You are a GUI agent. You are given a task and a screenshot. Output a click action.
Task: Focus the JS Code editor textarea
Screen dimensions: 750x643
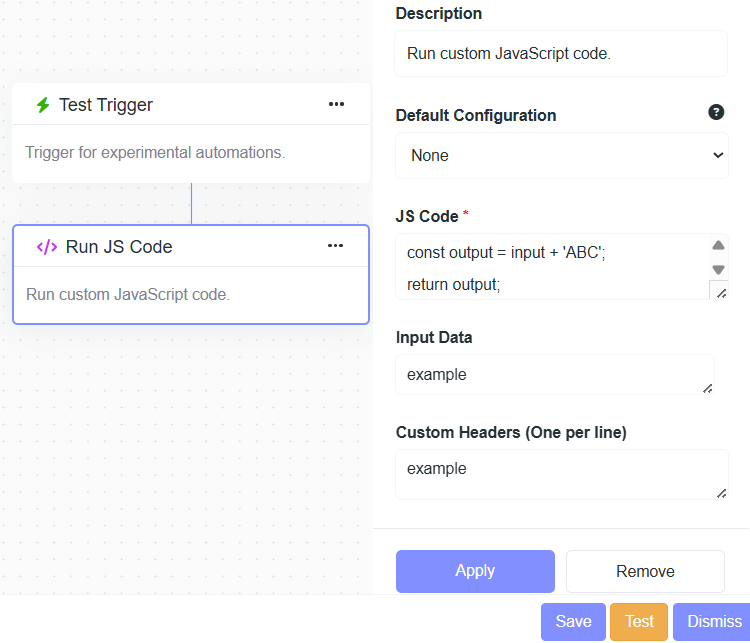point(550,267)
